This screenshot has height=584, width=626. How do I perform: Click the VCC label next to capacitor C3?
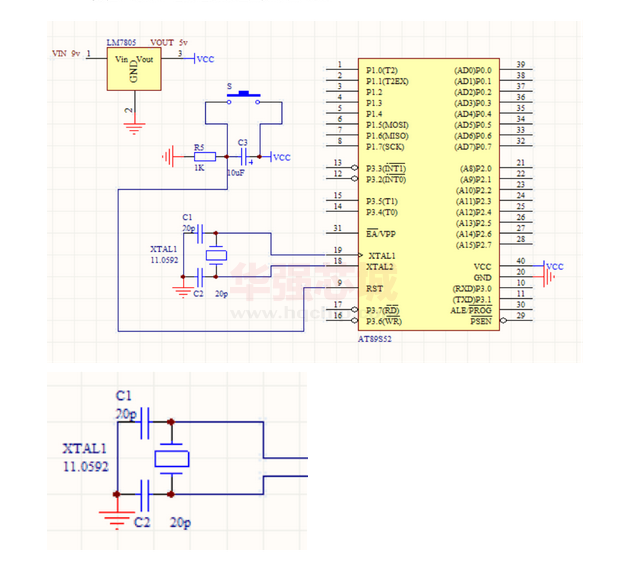click(281, 158)
